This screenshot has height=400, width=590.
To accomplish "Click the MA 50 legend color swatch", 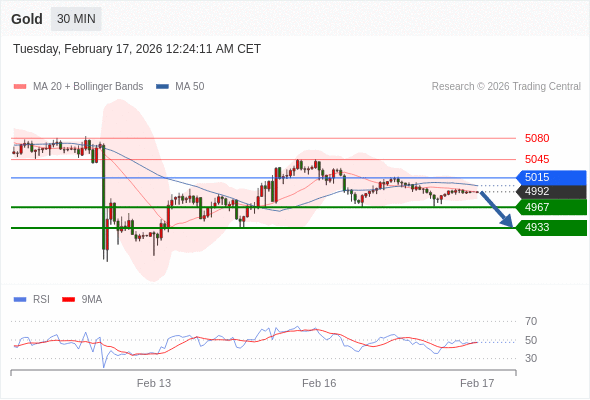I will [x=162, y=87].
